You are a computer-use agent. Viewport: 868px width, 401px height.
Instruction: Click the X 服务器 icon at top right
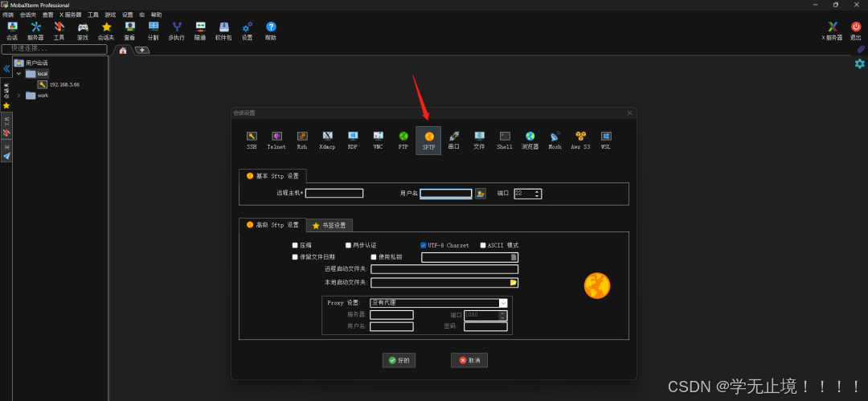(x=832, y=31)
